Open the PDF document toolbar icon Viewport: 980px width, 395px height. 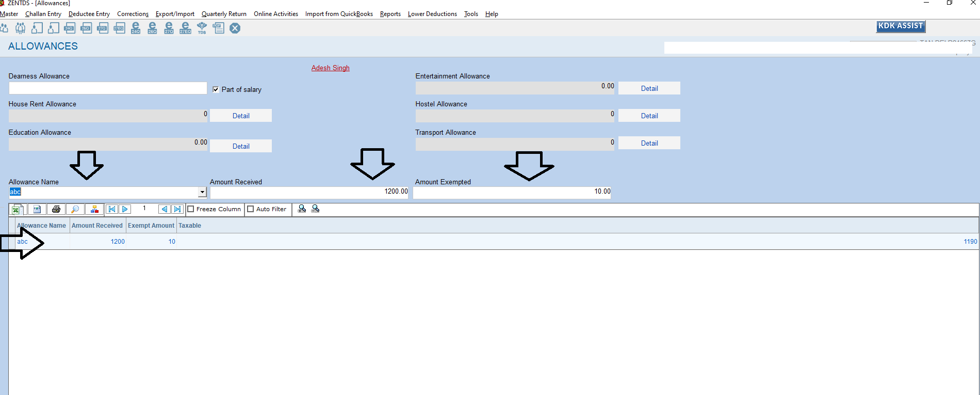pyautogui.click(x=218, y=28)
